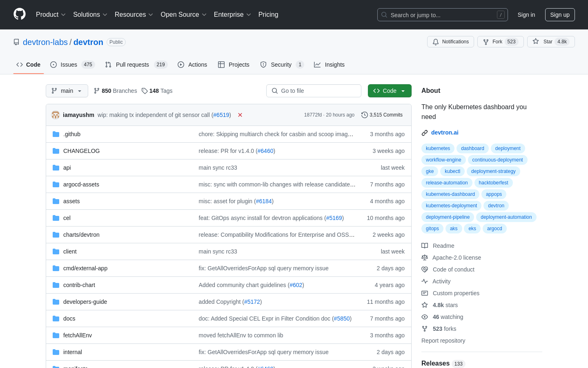Click the Notifications bell button

click(450, 42)
